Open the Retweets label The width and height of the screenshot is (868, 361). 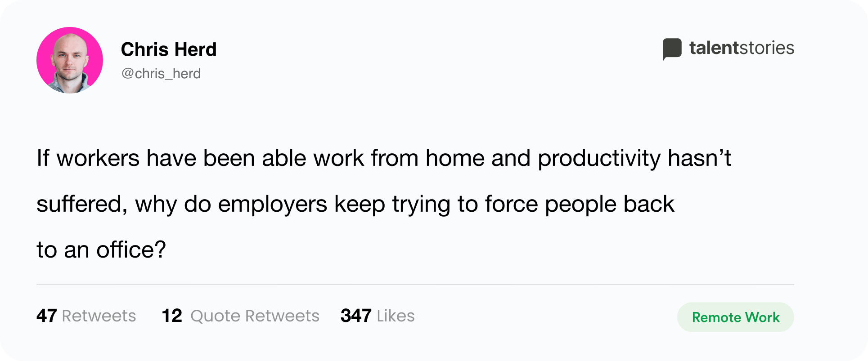pyautogui.click(x=99, y=316)
